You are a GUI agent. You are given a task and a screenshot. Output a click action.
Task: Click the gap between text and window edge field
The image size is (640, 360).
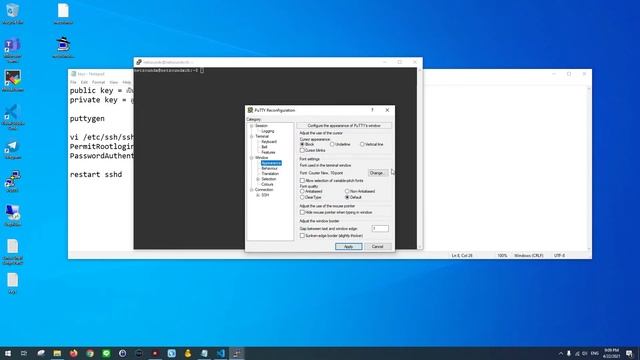tap(380, 229)
